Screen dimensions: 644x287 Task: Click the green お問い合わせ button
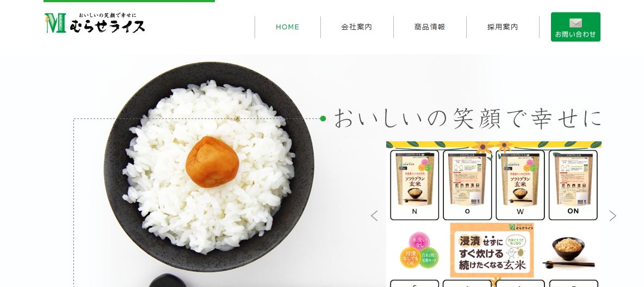575,27
